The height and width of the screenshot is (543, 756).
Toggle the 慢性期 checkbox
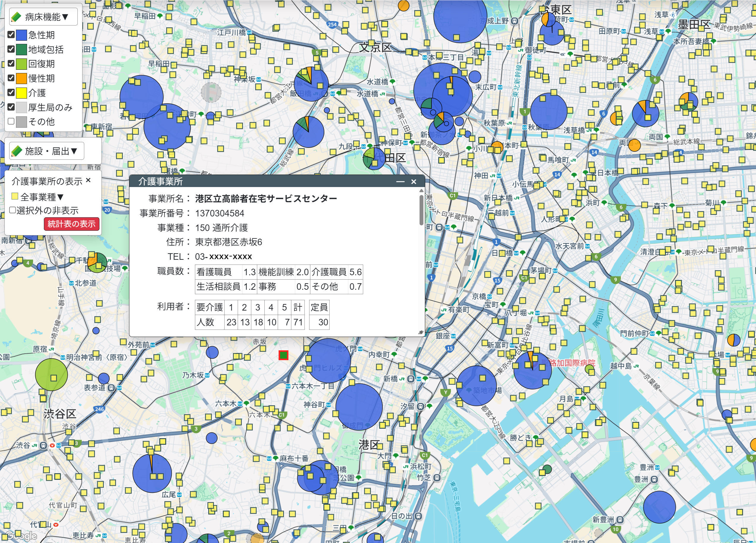pyautogui.click(x=11, y=78)
